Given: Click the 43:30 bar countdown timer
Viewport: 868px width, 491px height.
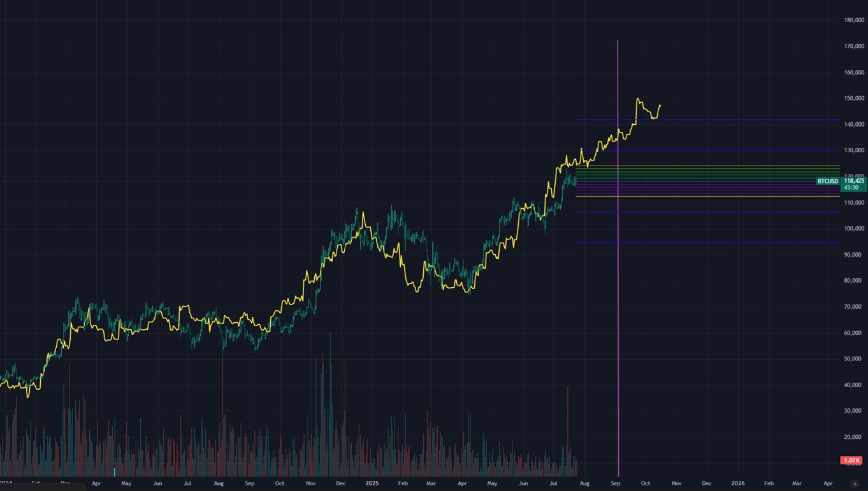Looking at the screenshot, I should [851, 188].
